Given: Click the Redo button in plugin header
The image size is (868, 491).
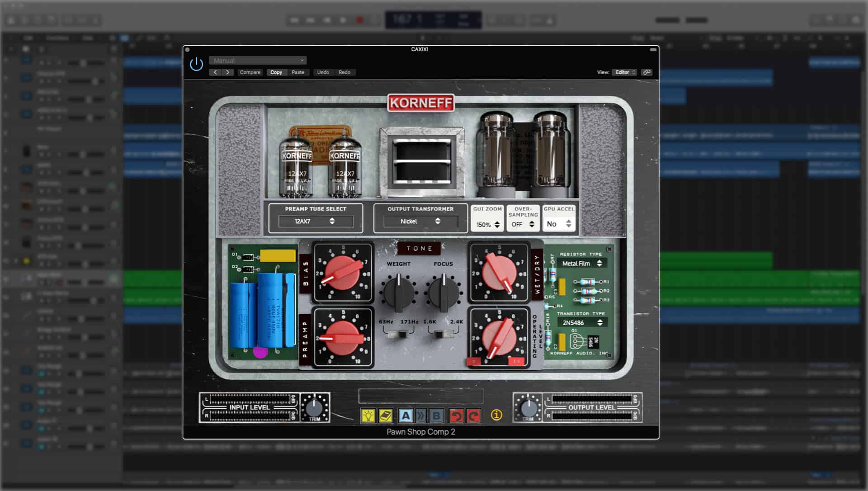Looking at the screenshot, I should (x=344, y=72).
